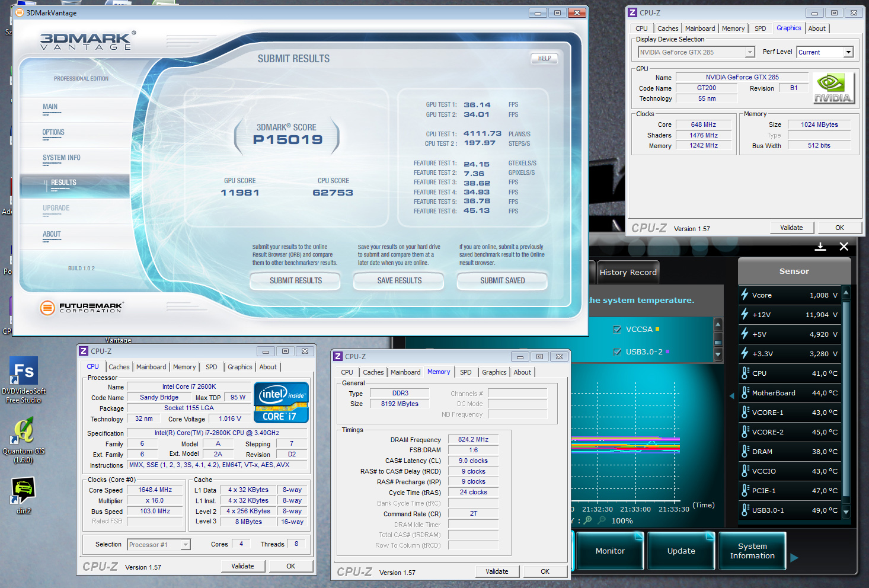The width and height of the screenshot is (869, 588).
Task: Click the SUBMIT RESULTS button
Action: (295, 280)
